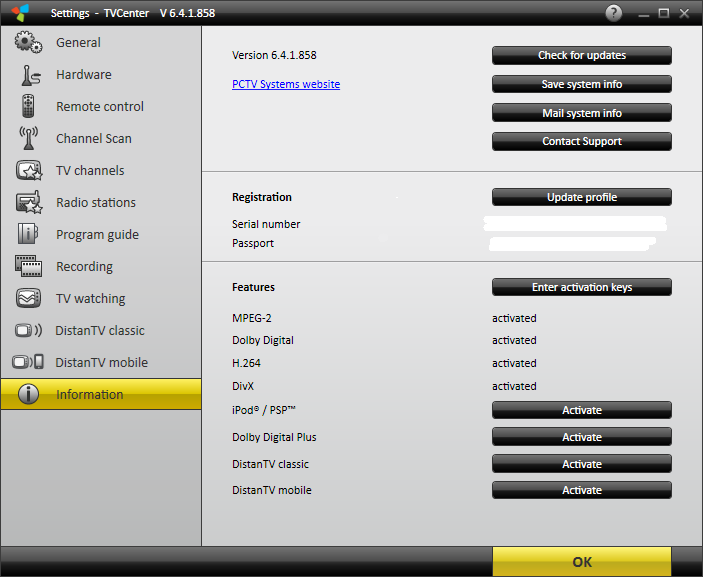Confirm settings with the OK button
The height and width of the screenshot is (577, 703).
[581, 562]
